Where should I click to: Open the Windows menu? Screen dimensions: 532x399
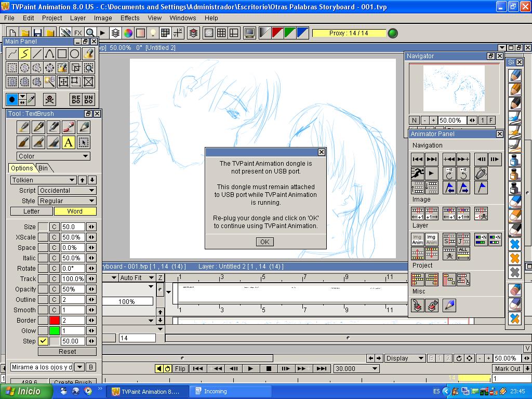[183, 18]
